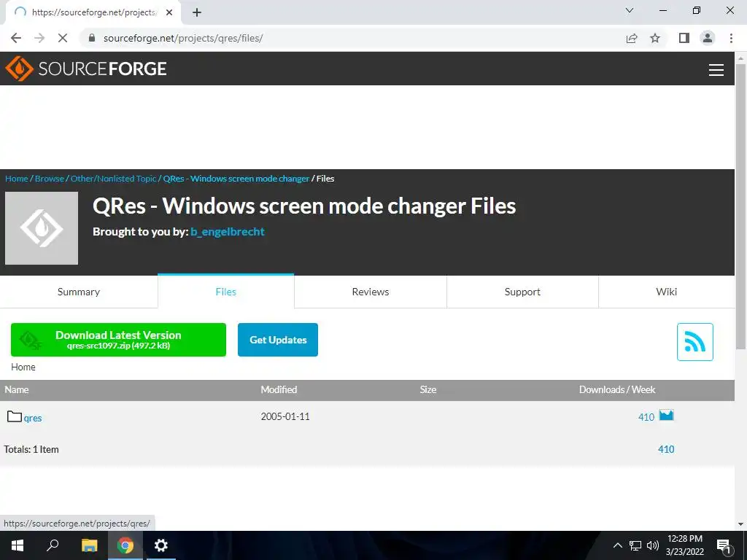Click the scrollbar down arrow

741,524
